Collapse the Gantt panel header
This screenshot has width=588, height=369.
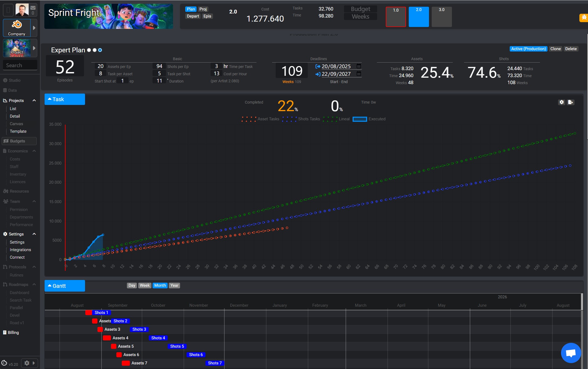pos(65,286)
